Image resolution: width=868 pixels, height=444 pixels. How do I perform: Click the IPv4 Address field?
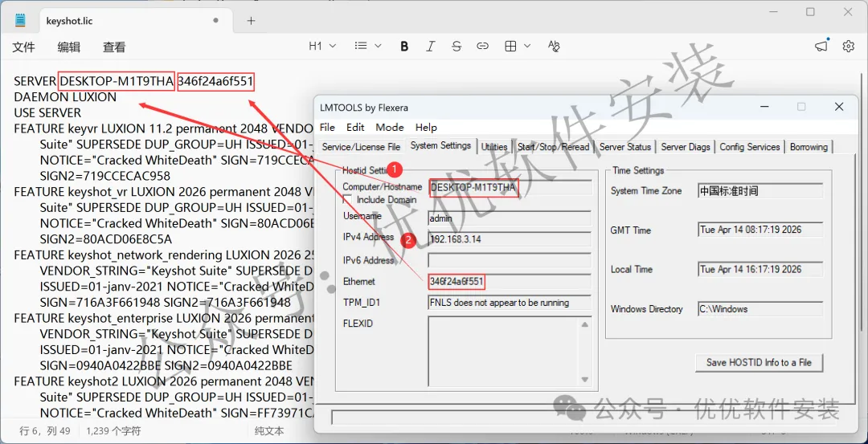coord(510,239)
